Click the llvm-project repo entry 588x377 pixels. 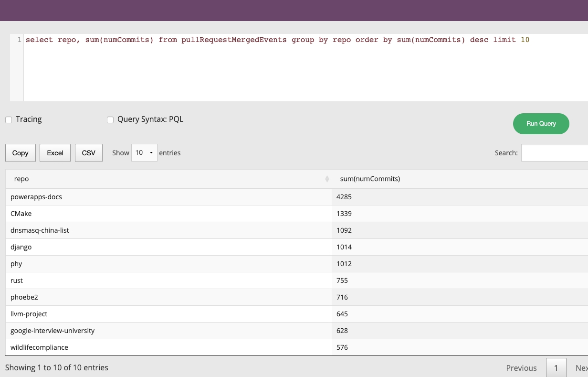click(x=29, y=314)
